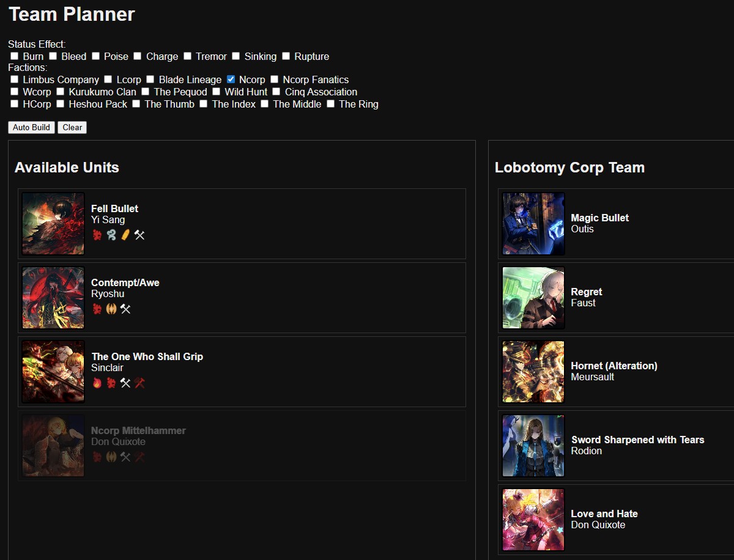The height and width of the screenshot is (560, 734).
Task: Check the Rupture status effect box
Action: [x=286, y=56]
